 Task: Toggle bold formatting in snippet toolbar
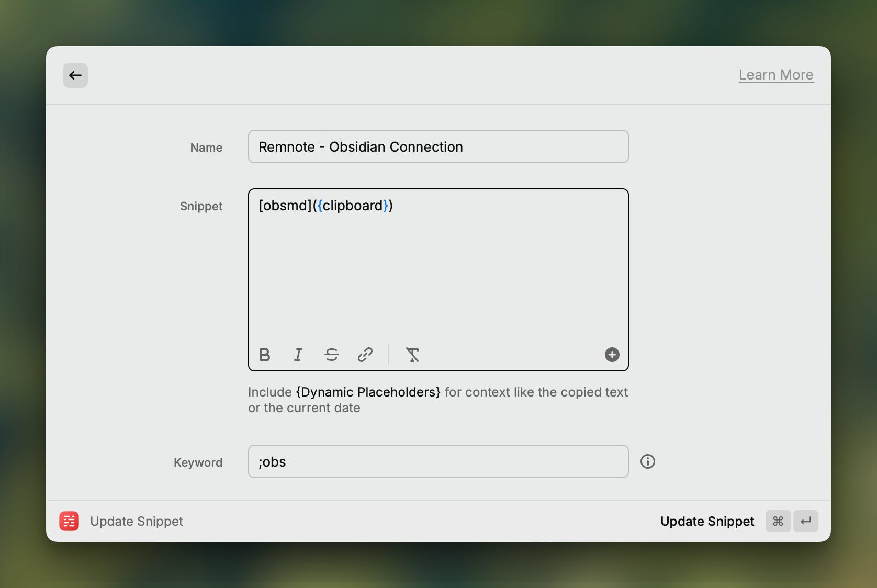265,355
